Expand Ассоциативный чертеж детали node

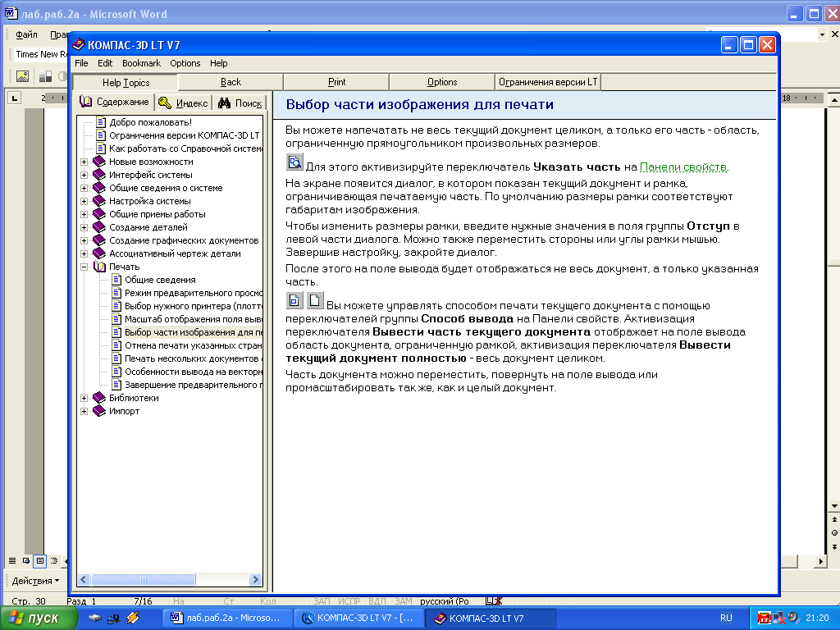tap(84, 253)
